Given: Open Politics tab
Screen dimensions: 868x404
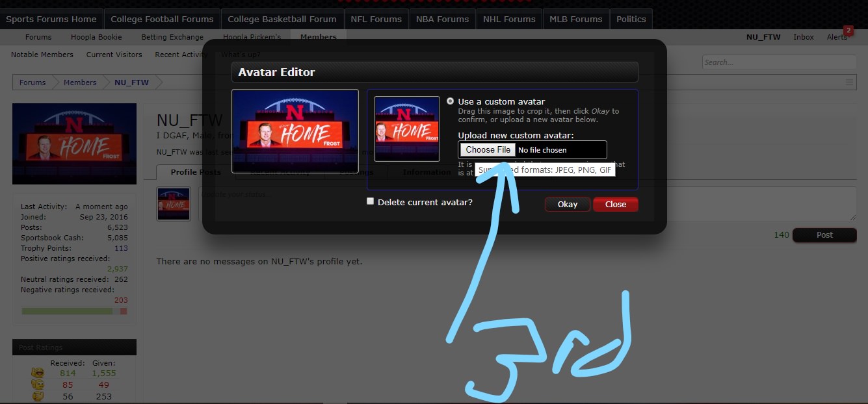Looking at the screenshot, I should [631, 19].
